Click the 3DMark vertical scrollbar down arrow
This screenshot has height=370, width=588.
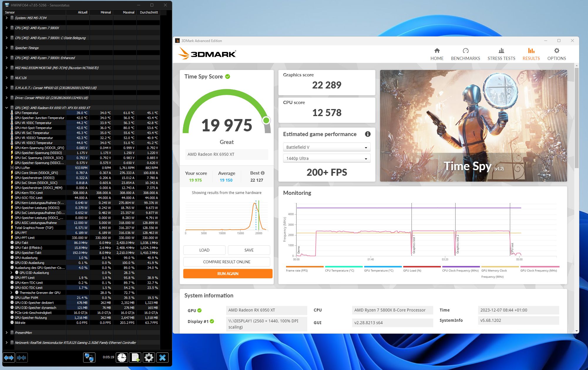pos(577,331)
